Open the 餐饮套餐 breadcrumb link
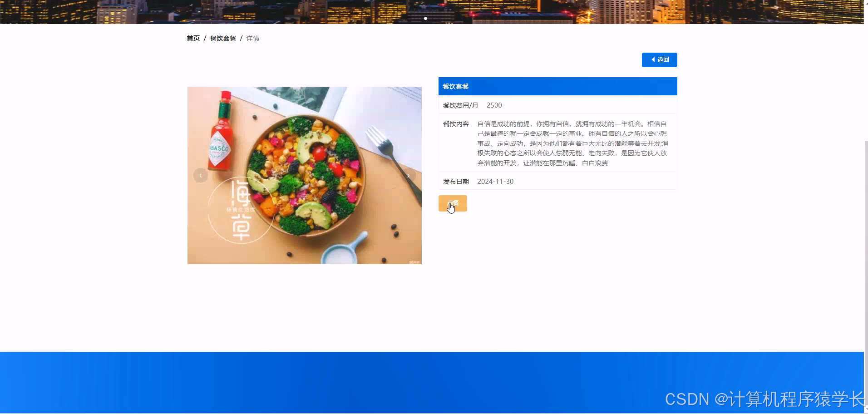868x414 pixels. click(222, 38)
